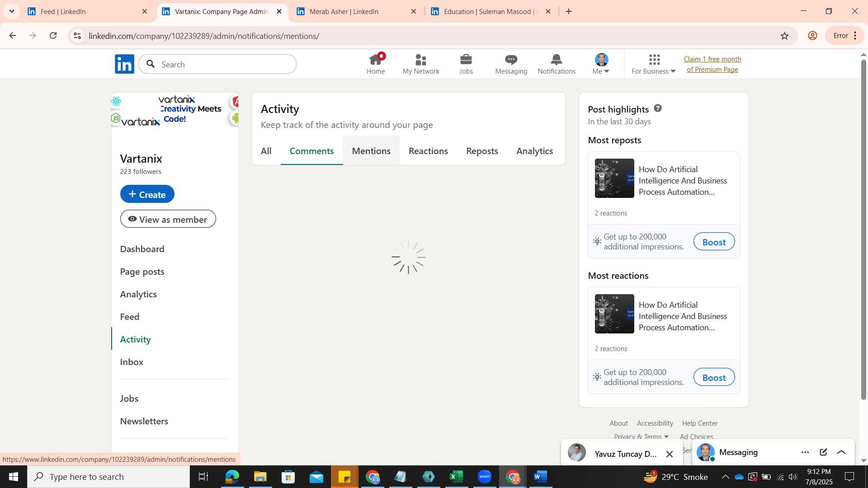Open Feed in left sidebar
Image resolution: width=868 pixels, height=488 pixels.
(x=130, y=317)
